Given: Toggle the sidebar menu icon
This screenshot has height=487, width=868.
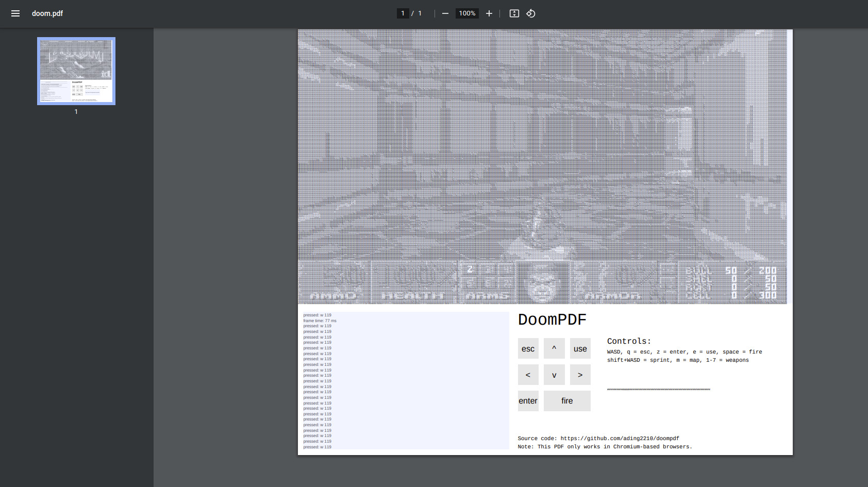Looking at the screenshot, I should 15,13.
